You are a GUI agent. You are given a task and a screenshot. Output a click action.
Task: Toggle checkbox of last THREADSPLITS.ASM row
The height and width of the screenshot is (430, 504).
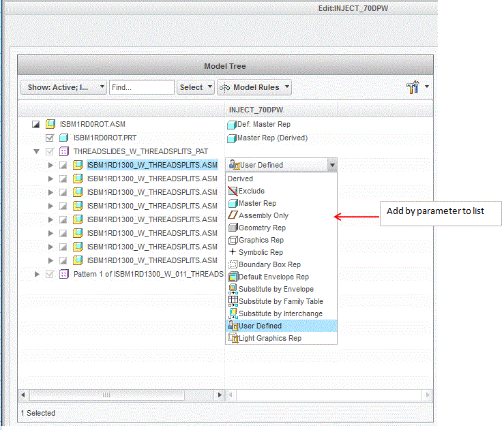pyautogui.click(x=63, y=260)
